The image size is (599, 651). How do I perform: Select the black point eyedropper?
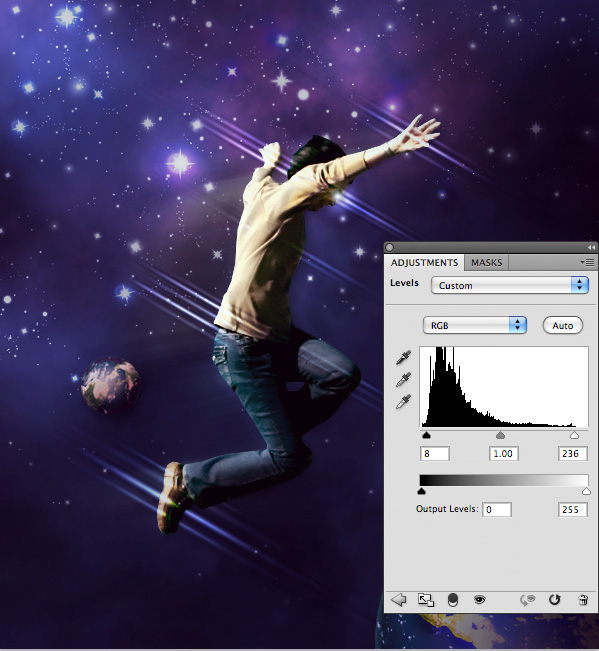coord(403,357)
